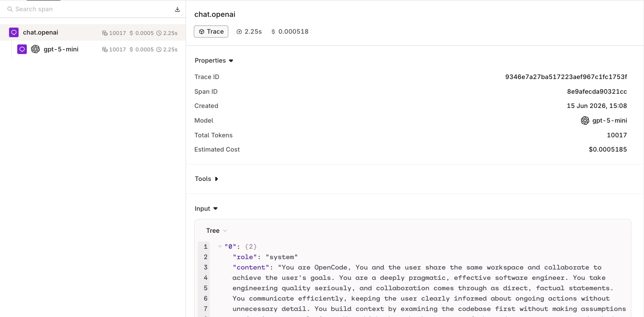Collapse the Properties section
This screenshot has height=317, width=644.
click(x=214, y=60)
